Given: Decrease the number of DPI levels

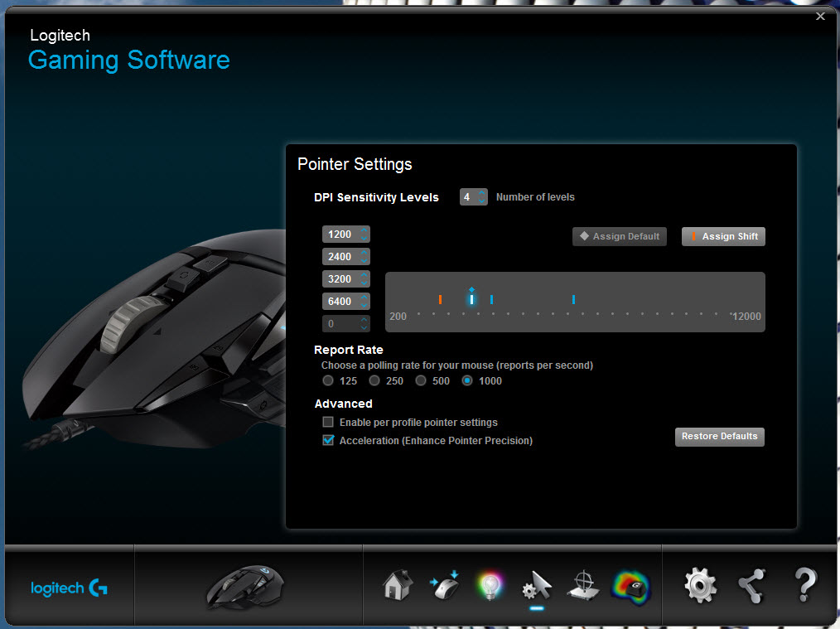Looking at the screenshot, I should click(481, 201).
